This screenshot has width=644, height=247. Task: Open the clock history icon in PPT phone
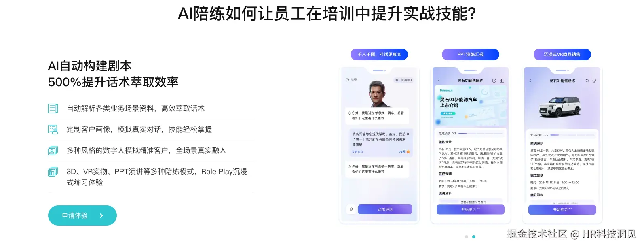[494, 81]
